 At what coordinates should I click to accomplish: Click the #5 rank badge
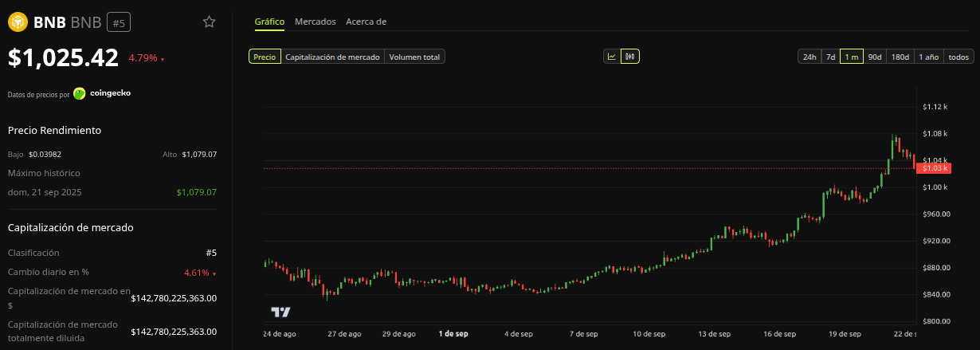[119, 23]
